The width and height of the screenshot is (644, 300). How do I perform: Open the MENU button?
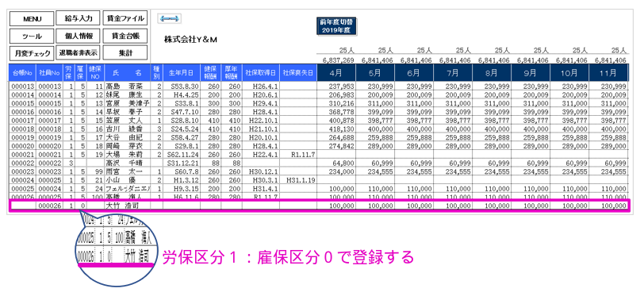pos(32,19)
